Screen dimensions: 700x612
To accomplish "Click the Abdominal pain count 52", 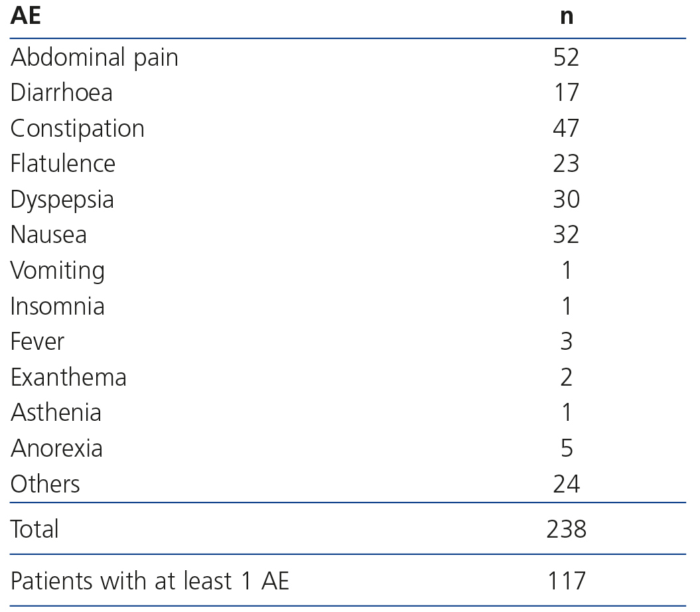I will point(566,58).
